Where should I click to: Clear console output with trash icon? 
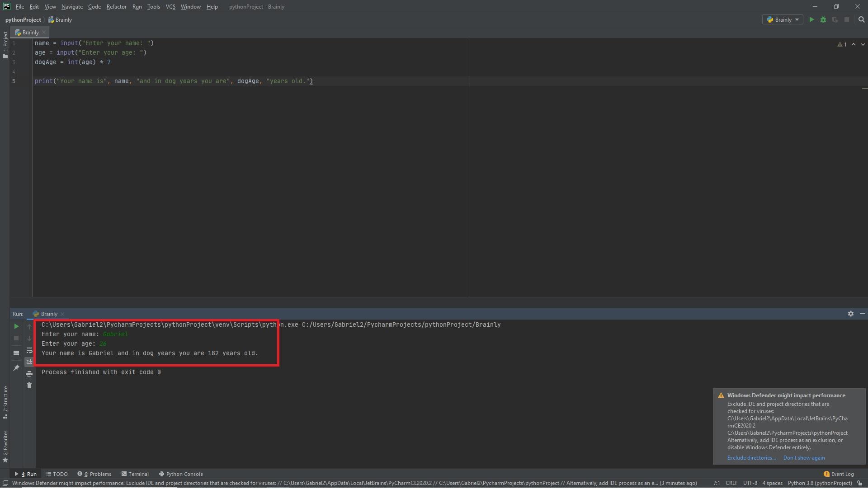tap(29, 386)
